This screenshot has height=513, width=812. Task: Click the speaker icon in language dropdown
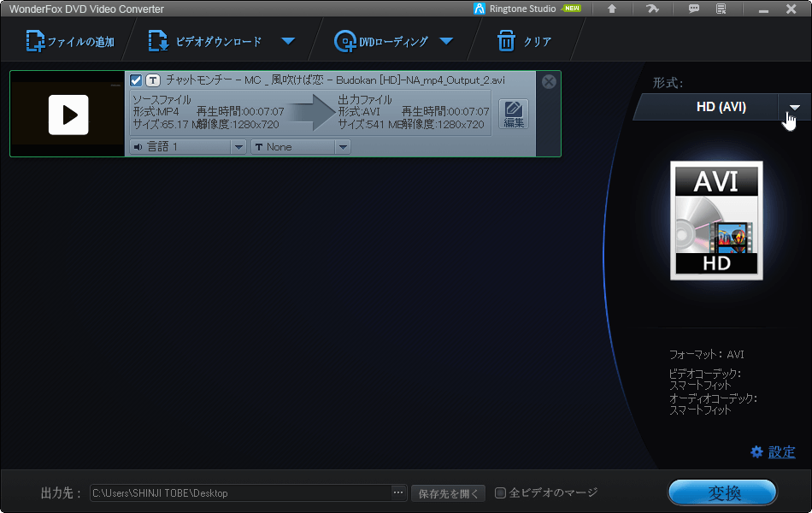138,147
